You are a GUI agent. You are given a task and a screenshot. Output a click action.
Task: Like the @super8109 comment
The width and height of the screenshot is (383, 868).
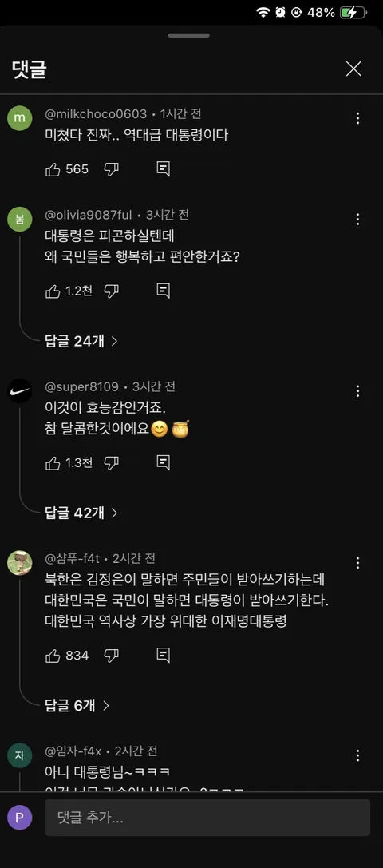click(x=53, y=463)
